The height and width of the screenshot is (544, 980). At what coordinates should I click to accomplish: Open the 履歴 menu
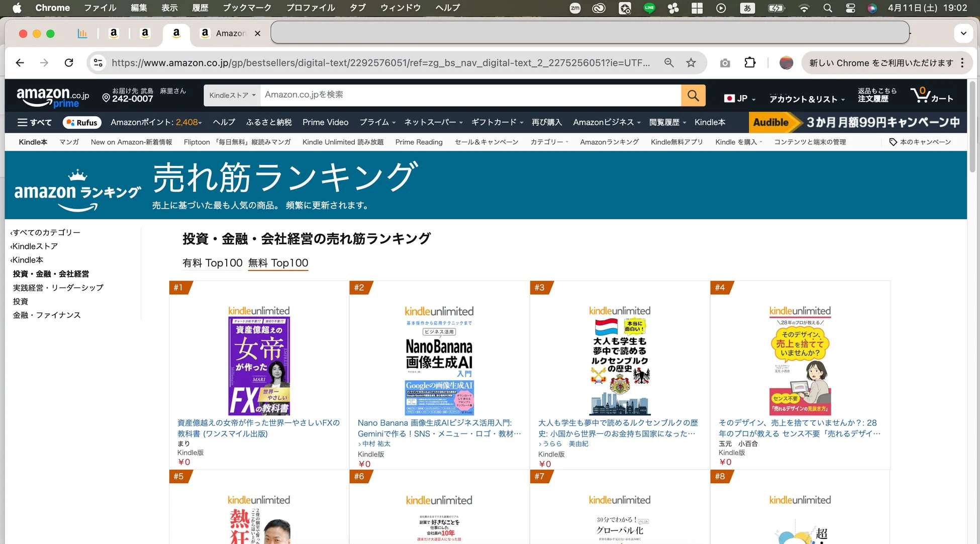[200, 8]
